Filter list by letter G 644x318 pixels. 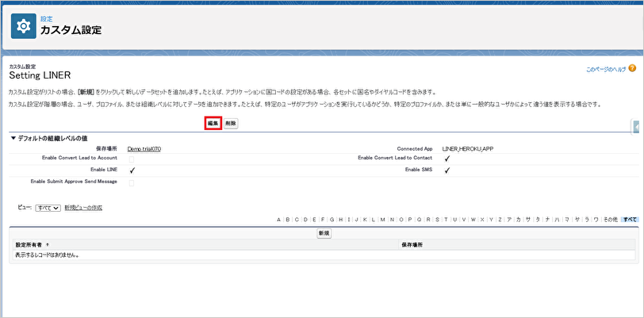[332, 220]
